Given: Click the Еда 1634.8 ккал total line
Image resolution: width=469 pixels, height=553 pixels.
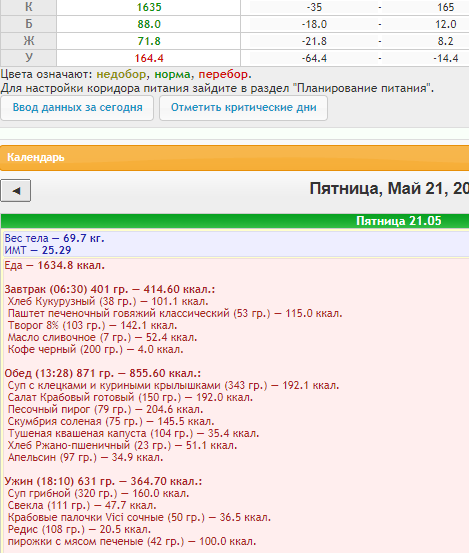Looking at the screenshot, I should coord(54,266).
